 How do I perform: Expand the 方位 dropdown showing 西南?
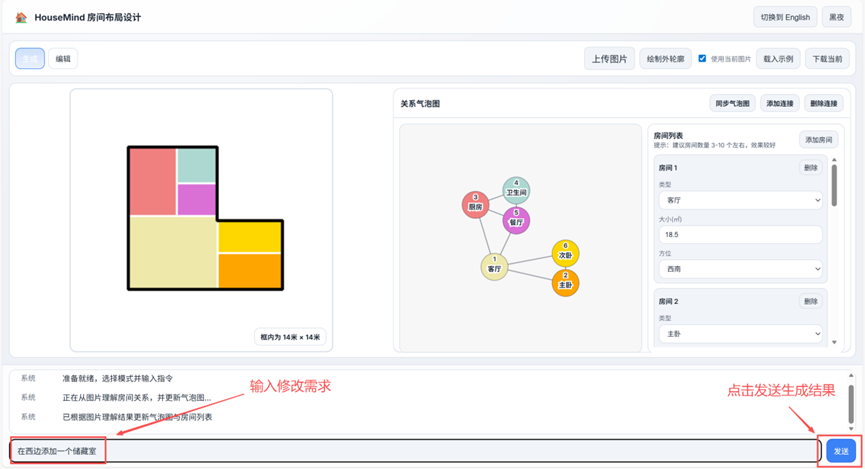(x=739, y=269)
